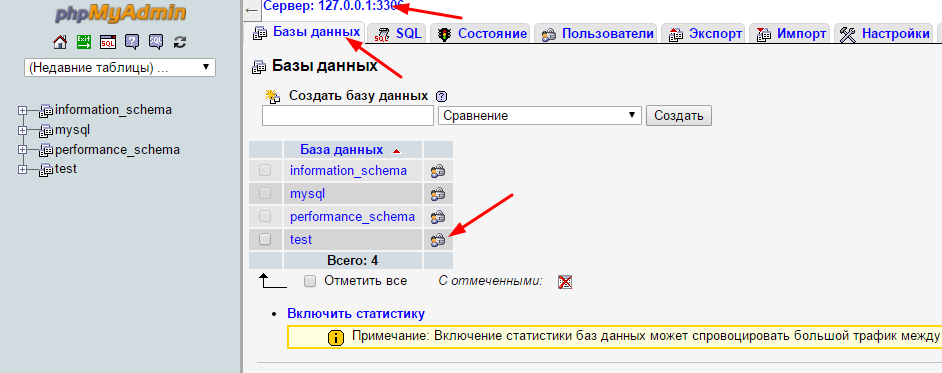942x373 pixels.
Task: Check privileges icon for information_schema row
Action: (438, 172)
